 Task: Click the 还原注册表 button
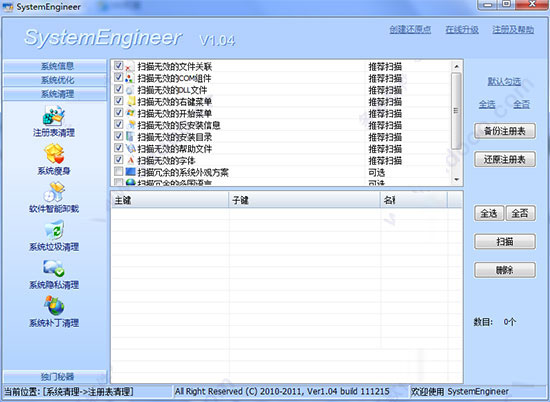point(505,160)
